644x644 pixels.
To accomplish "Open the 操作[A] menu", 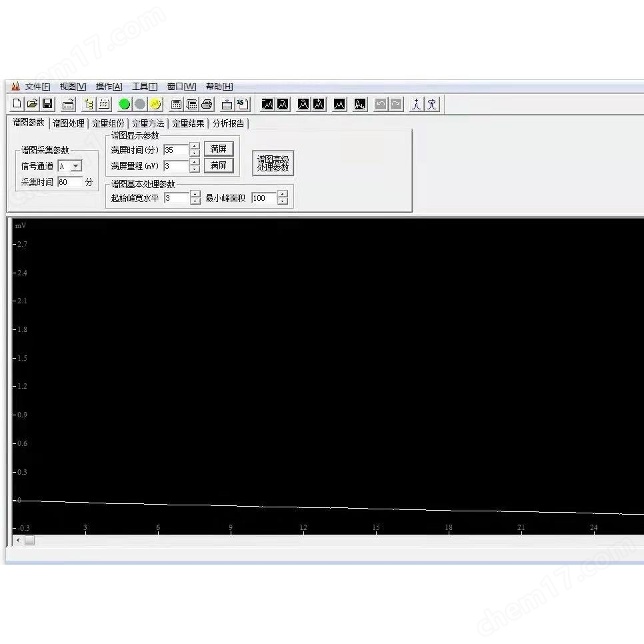I will coord(109,87).
